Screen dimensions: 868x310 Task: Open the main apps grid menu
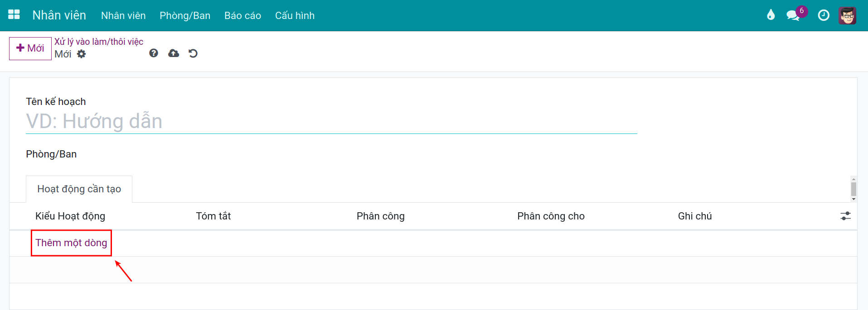pyautogui.click(x=14, y=15)
